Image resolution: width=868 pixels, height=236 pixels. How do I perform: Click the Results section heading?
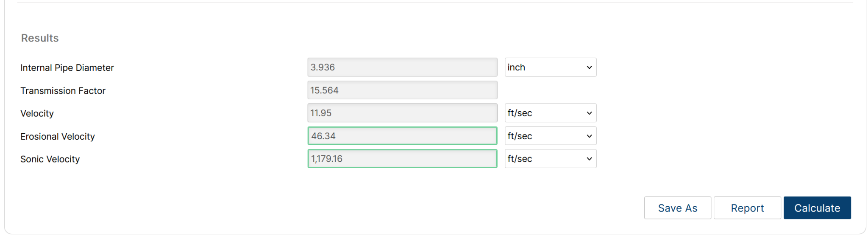40,38
